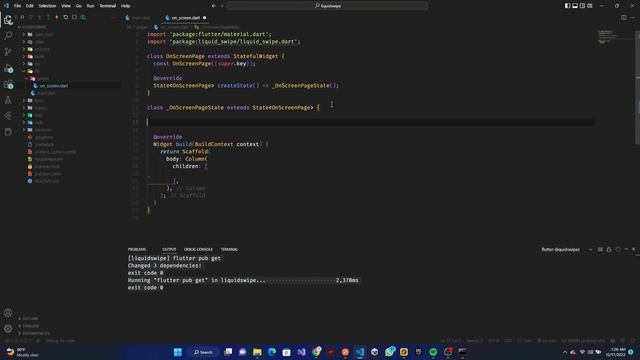Close the bottom panel
This screenshot has height=360, width=640.
coord(633,249)
